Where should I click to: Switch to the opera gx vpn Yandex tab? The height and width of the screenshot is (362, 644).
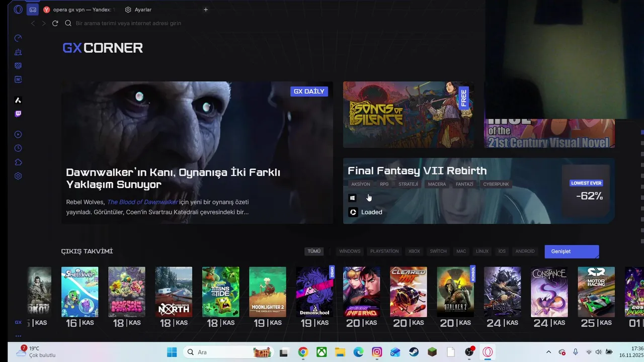(x=79, y=10)
